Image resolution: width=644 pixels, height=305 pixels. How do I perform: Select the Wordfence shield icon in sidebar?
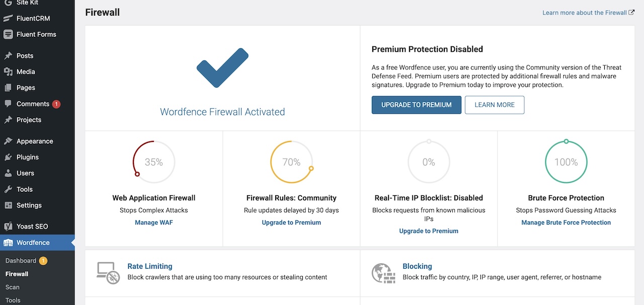pyautogui.click(x=8, y=243)
